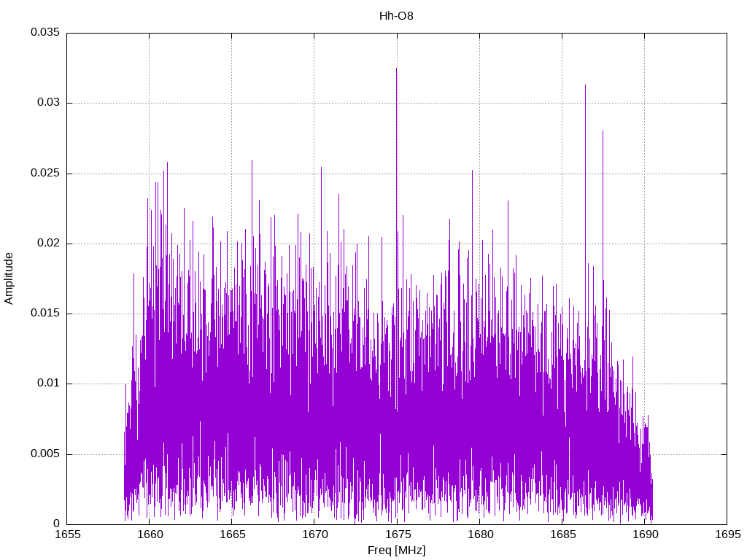
Task: Select the y-axis tick value 0.03
Action: coord(49,102)
